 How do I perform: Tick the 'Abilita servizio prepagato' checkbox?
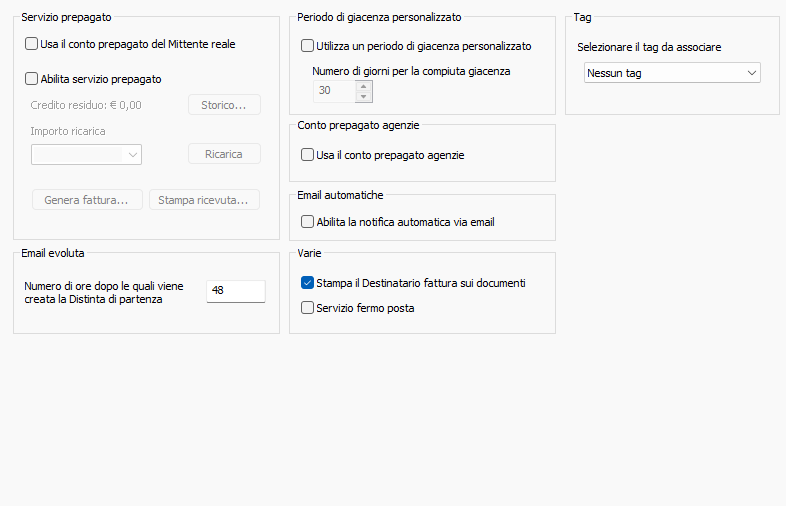(x=32, y=79)
